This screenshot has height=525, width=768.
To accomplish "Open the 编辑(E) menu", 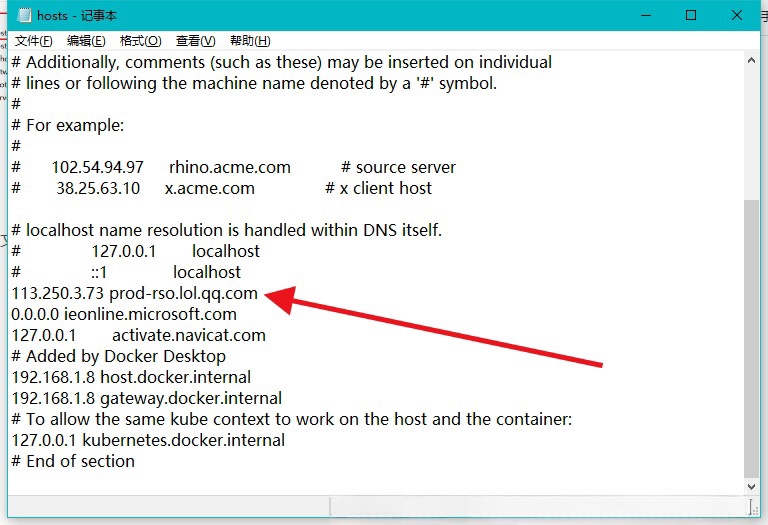I will (86, 41).
